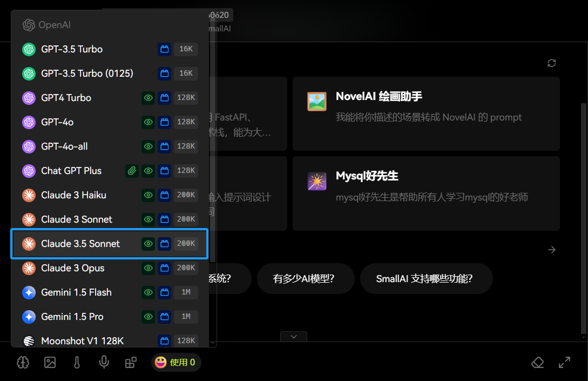Click the vision eye icon for GPT-4o
This screenshot has width=588, height=381.
coord(148,122)
